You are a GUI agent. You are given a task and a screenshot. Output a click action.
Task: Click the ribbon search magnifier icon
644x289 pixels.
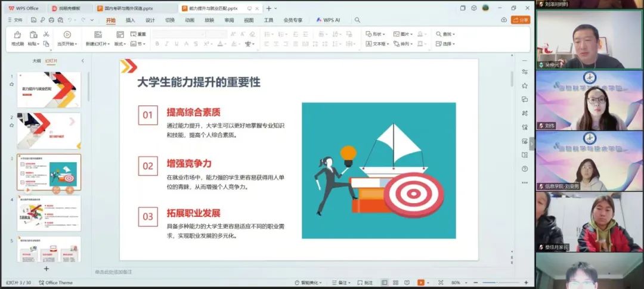coord(357,20)
